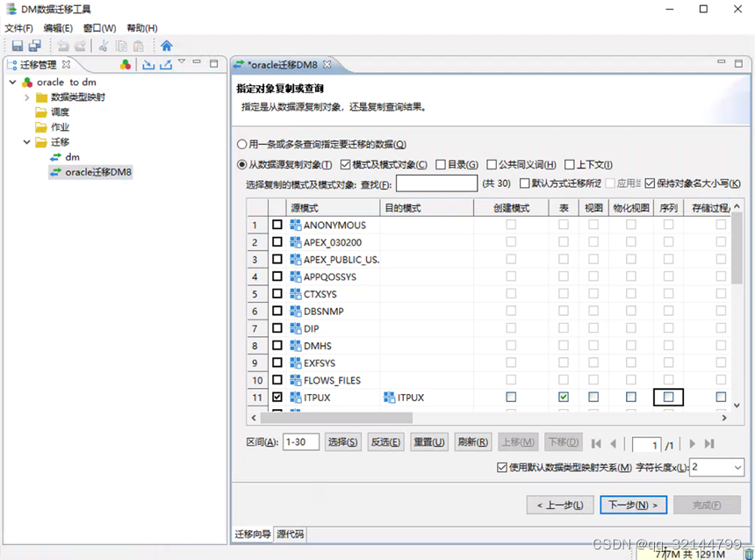
Task: Go to next page navigation icon
Action: pos(692,443)
